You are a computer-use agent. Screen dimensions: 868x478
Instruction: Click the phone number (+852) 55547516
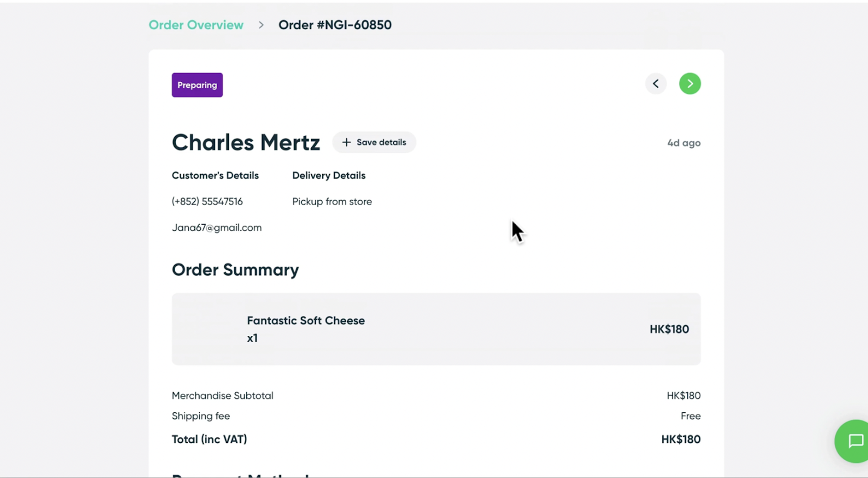coord(207,201)
